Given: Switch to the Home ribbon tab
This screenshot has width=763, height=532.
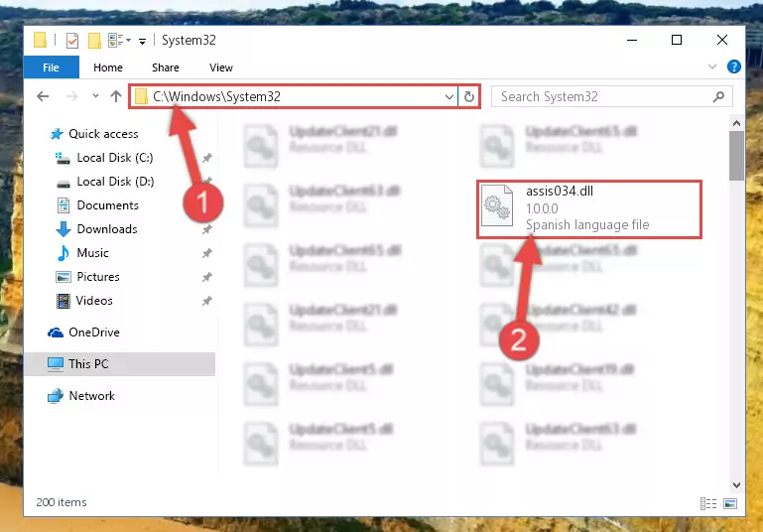Looking at the screenshot, I should point(108,67).
